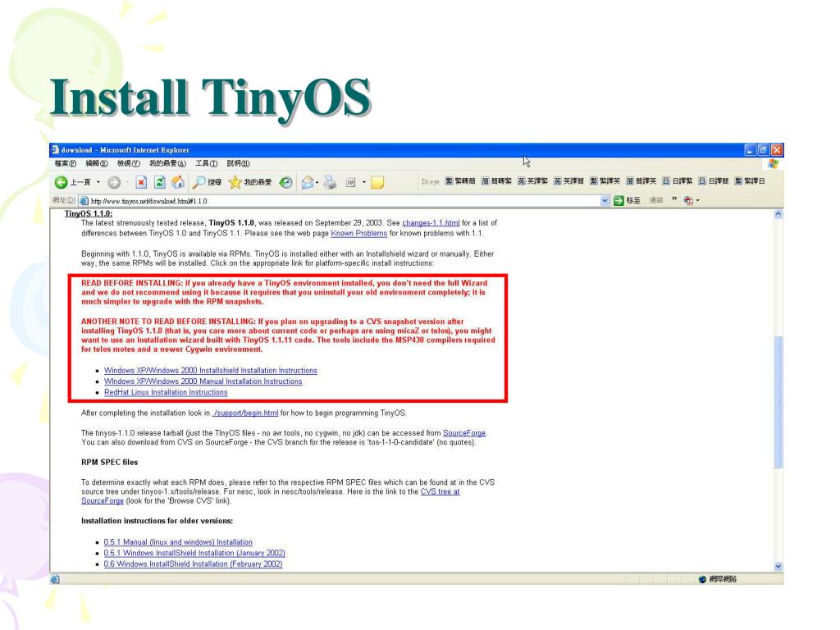
Task: Expand the address bar dropdown arrow
Action: pyautogui.click(x=605, y=200)
